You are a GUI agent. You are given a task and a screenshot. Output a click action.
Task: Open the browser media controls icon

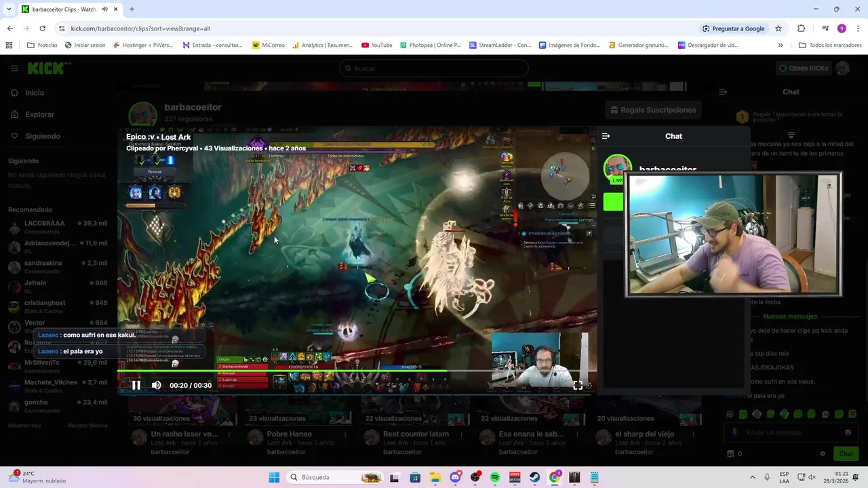coord(825,28)
